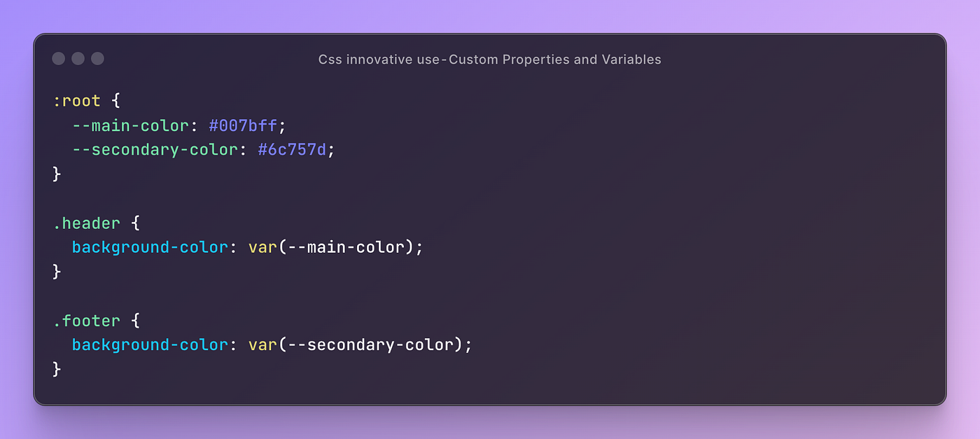Click the window title text
The image size is (980, 439).
coord(489,60)
